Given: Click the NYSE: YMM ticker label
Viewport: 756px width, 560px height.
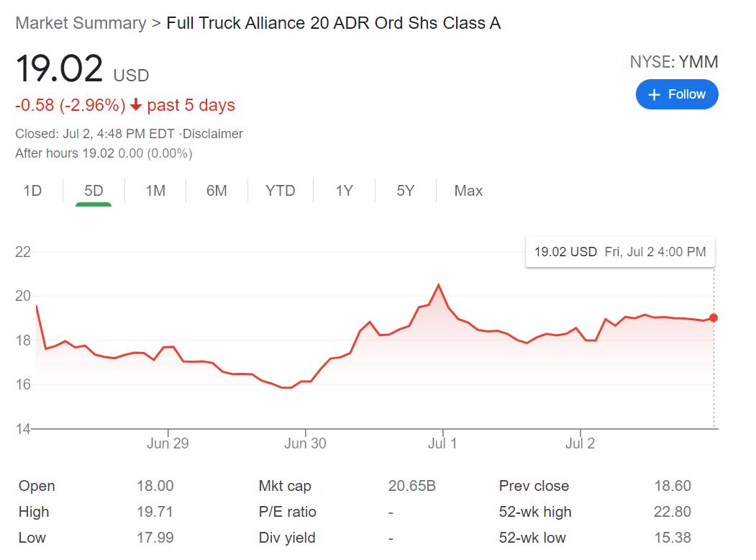Looking at the screenshot, I should (x=673, y=62).
